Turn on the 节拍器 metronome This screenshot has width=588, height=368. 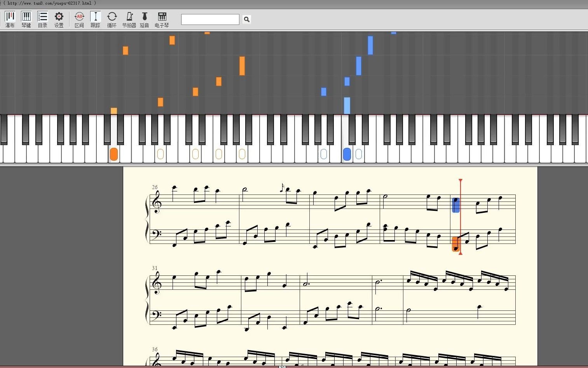coord(129,19)
